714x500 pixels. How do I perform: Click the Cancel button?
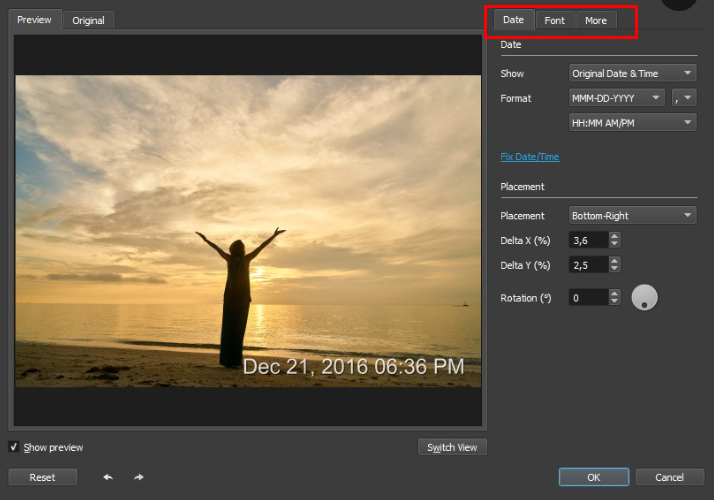point(669,477)
